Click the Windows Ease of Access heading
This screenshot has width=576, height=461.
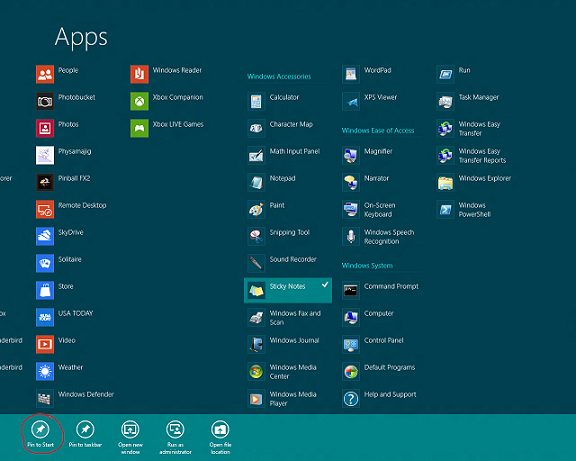tap(378, 130)
